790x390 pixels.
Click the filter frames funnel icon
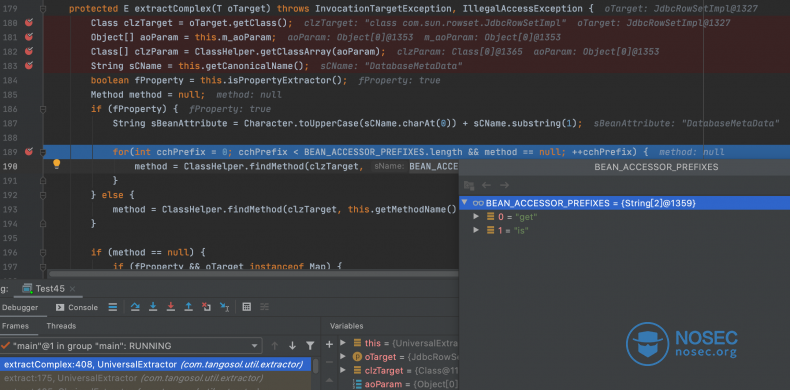(x=310, y=346)
